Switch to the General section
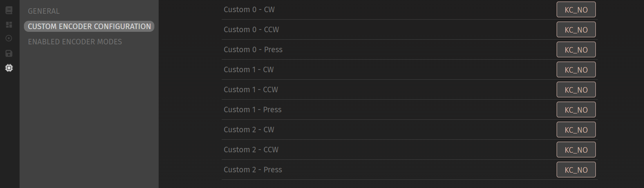Screen dimensions: 644x188 43,11
